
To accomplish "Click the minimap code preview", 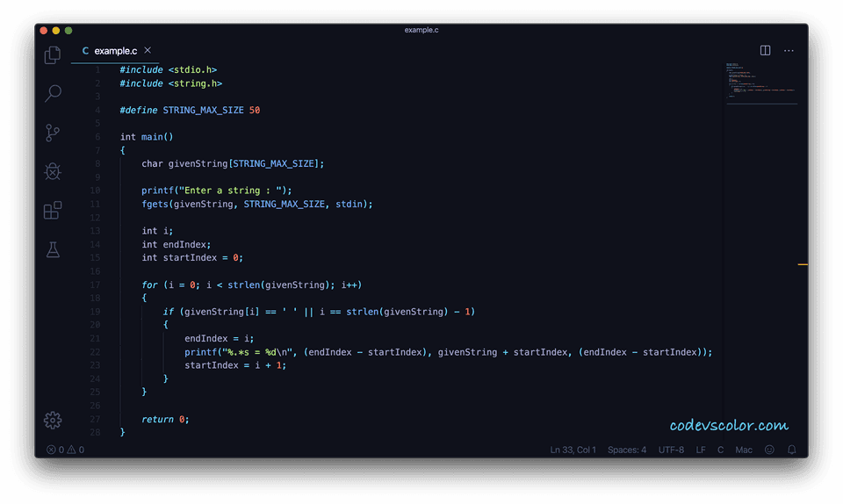I will click(x=760, y=81).
